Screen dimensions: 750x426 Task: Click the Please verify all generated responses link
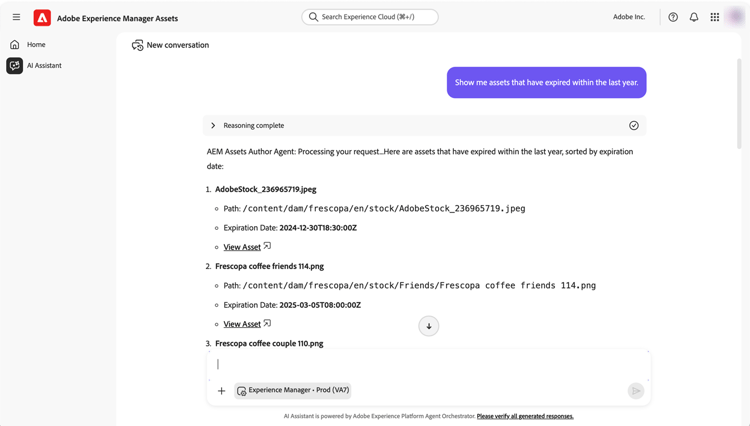[x=525, y=416]
